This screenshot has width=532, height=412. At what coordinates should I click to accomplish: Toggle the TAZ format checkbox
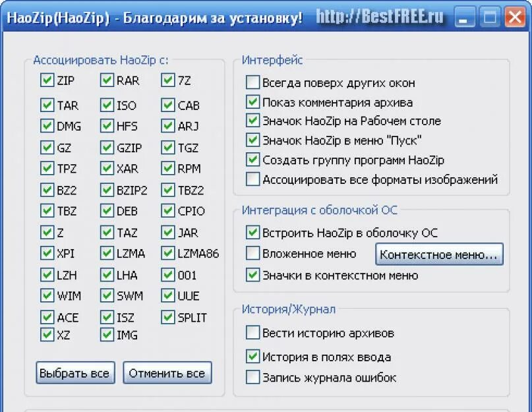coord(107,233)
